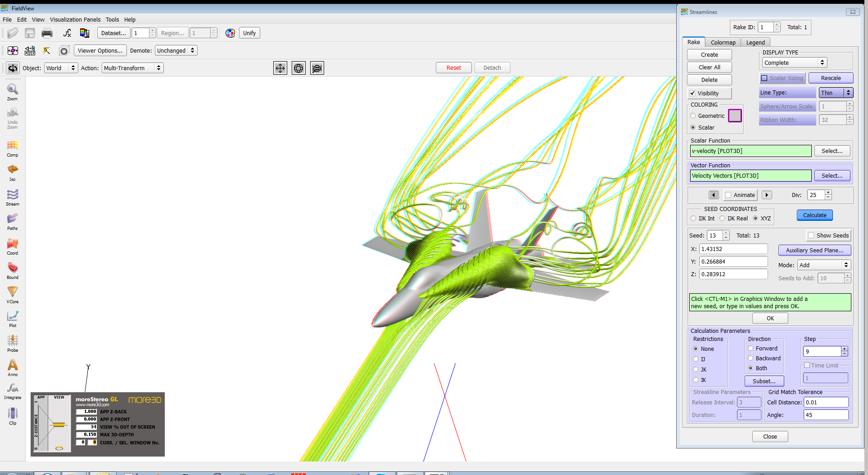This screenshot has height=475, width=868.
Task: Open the Clip tool
Action: [x=13, y=416]
